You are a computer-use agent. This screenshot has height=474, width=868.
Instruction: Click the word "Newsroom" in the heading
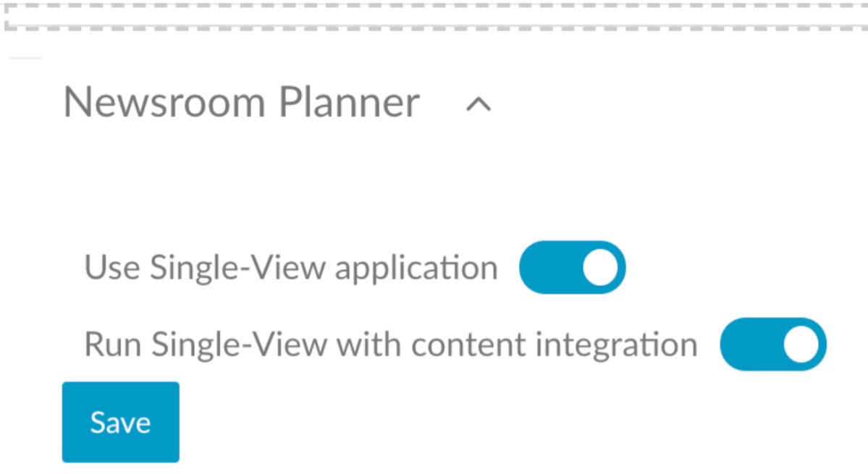click(164, 102)
